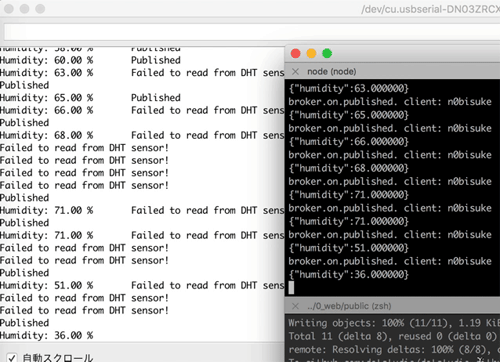Close the ../0_web/public (zsh) pane
Viewport: 500px width, 362px height.
[295, 306]
